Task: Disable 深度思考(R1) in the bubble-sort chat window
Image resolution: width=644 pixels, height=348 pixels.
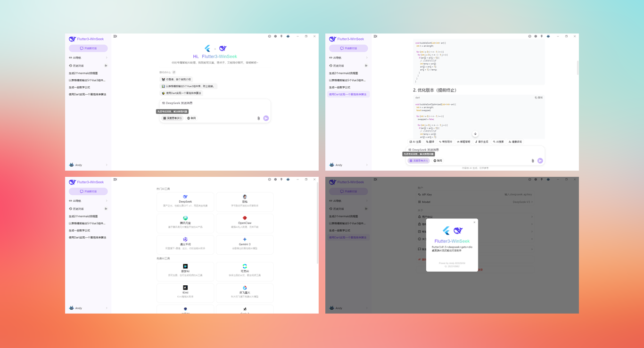Action: coord(419,161)
